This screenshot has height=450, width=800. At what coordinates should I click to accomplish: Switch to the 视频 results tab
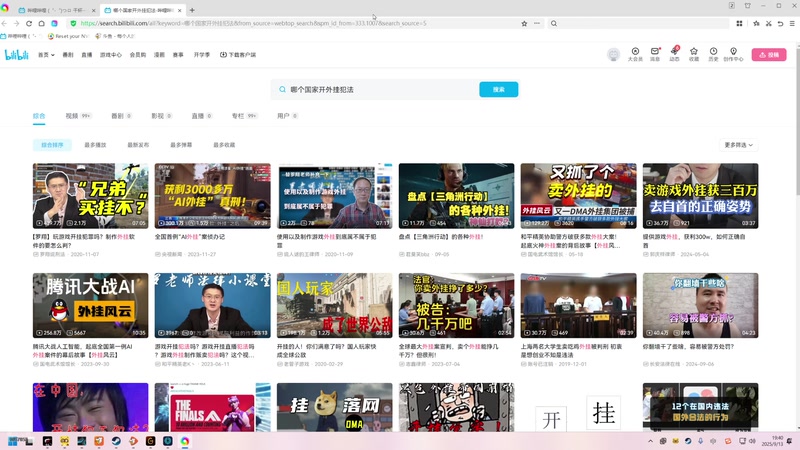point(78,116)
